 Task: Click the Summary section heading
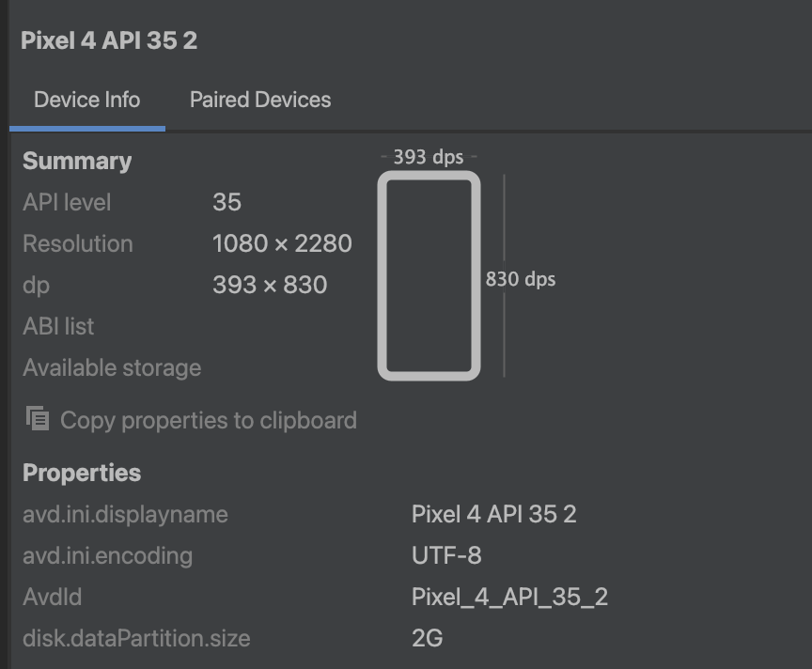pyautogui.click(x=77, y=161)
